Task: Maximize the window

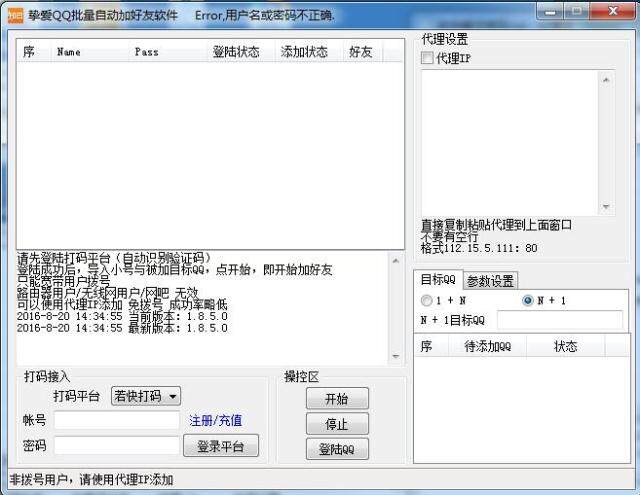Action: tap(576, 11)
